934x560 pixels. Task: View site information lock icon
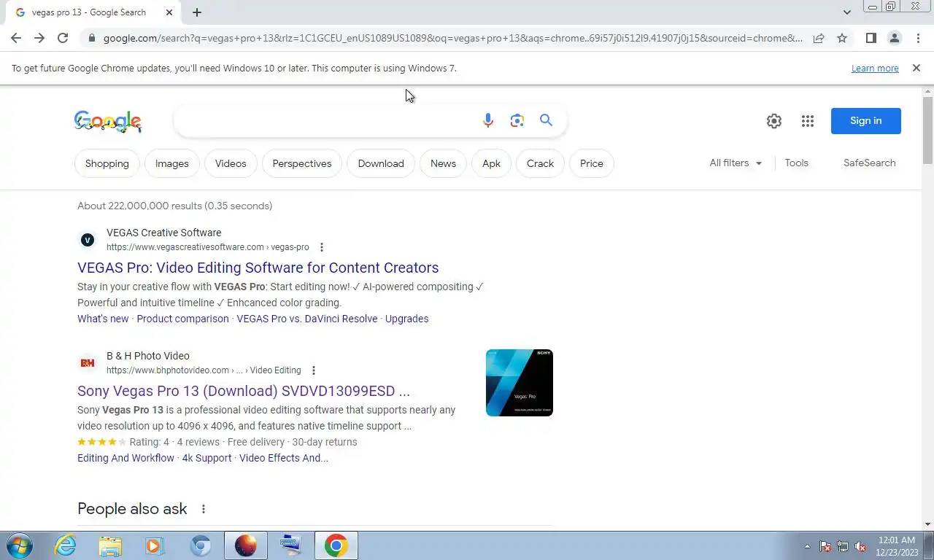[x=91, y=38]
